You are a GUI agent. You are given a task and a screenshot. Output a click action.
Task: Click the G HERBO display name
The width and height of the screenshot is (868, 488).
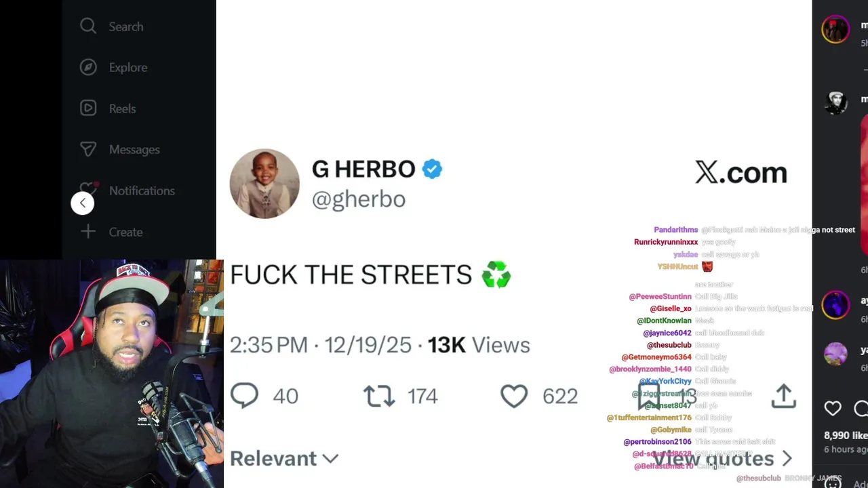click(x=363, y=169)
